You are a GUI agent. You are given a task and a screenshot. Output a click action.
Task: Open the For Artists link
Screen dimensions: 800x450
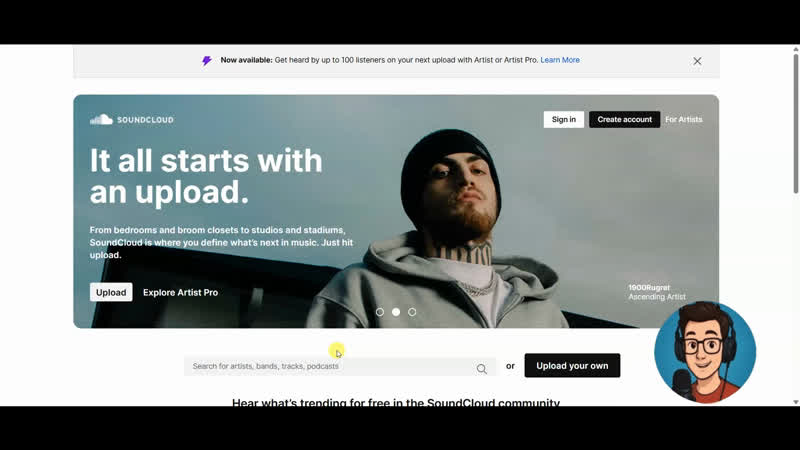[x=684, y=119]
